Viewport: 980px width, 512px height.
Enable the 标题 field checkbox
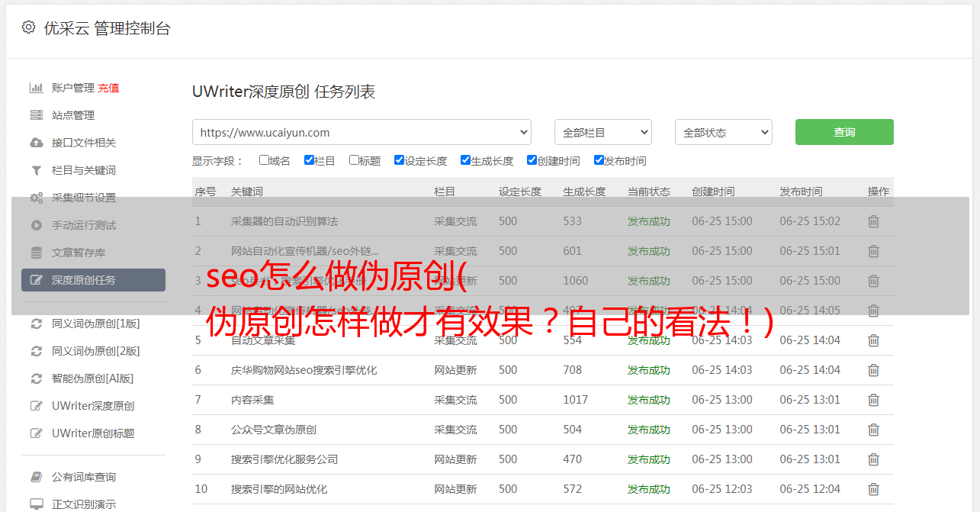pyautogui.click(x=354, y=160)
